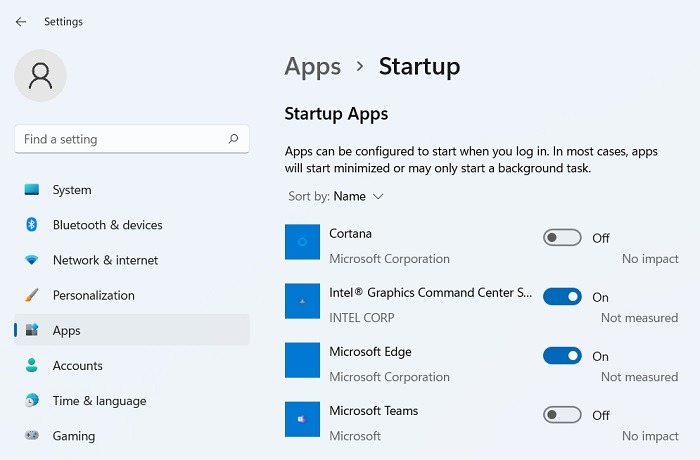The width and height of the screenshot is (700, 460).
Task: Select Personalization in the sidebar
Action: pos(132,295)
